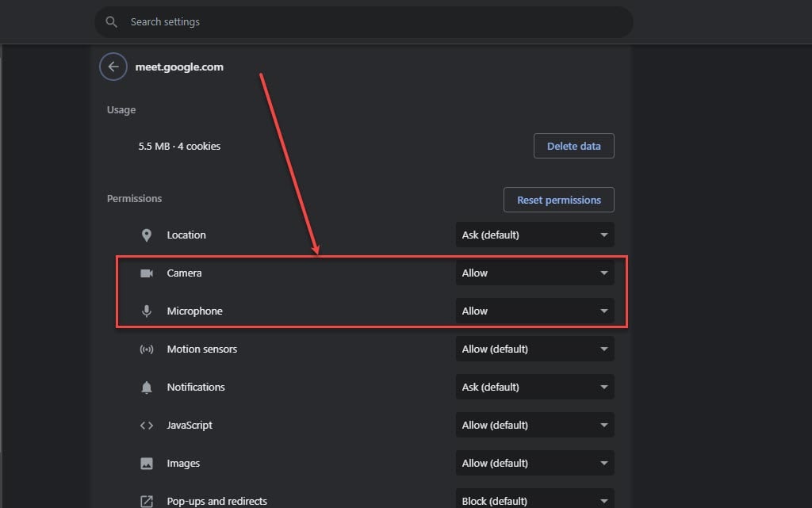Open the Location permission dropdown

click(x=534, y=235)
